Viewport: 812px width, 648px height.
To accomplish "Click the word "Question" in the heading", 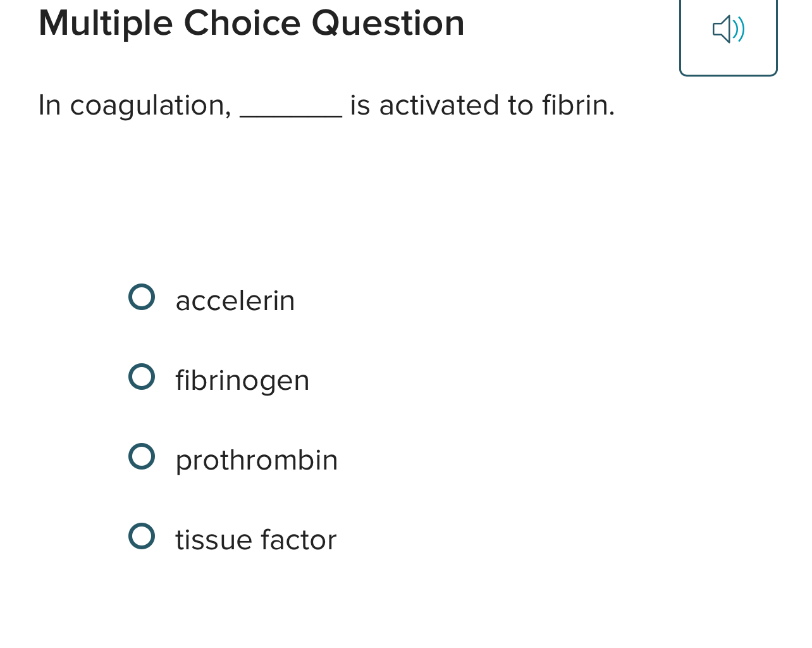I will click(388, 24).
